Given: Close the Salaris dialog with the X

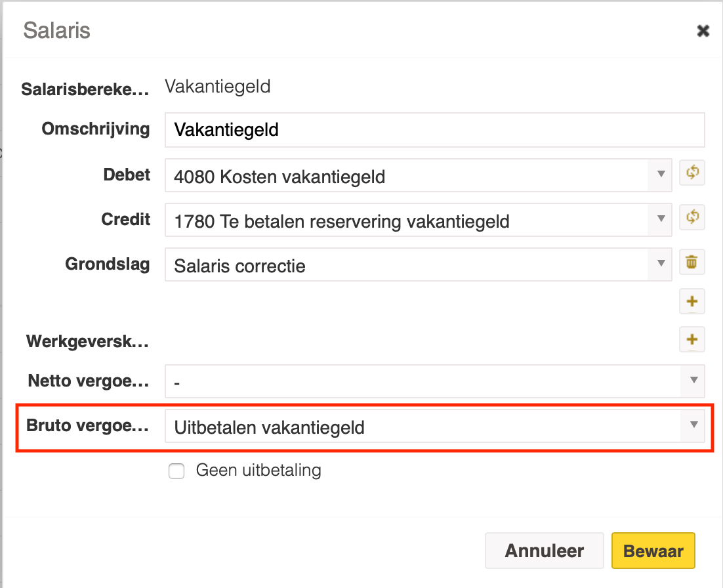Looking at the screenshot, I should [703, 31].
